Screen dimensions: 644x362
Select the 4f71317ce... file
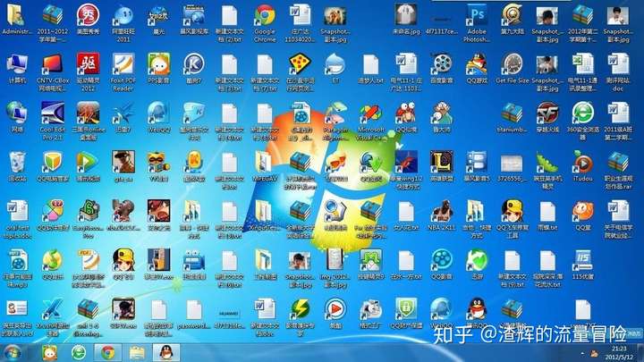tap(442, 21)
